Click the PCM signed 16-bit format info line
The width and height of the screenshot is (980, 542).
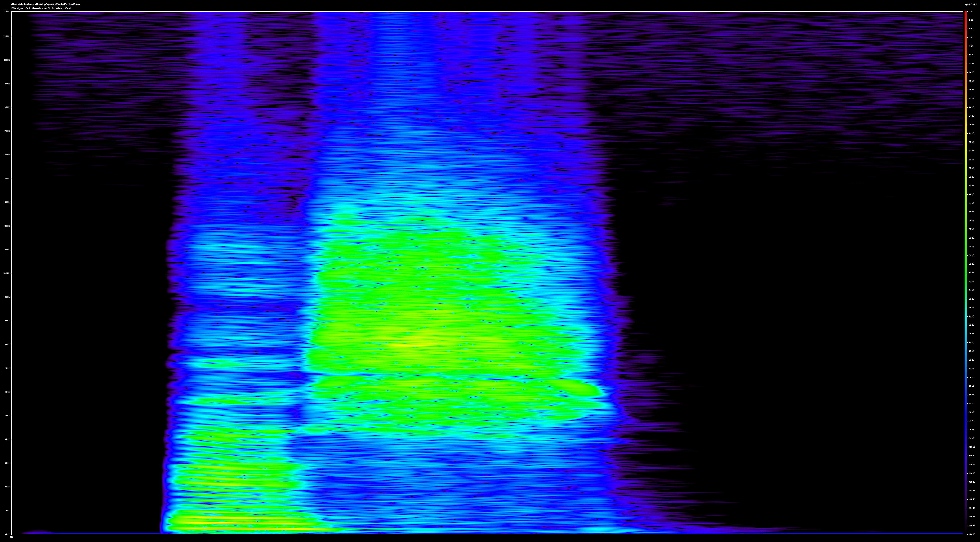click(41, 8)
